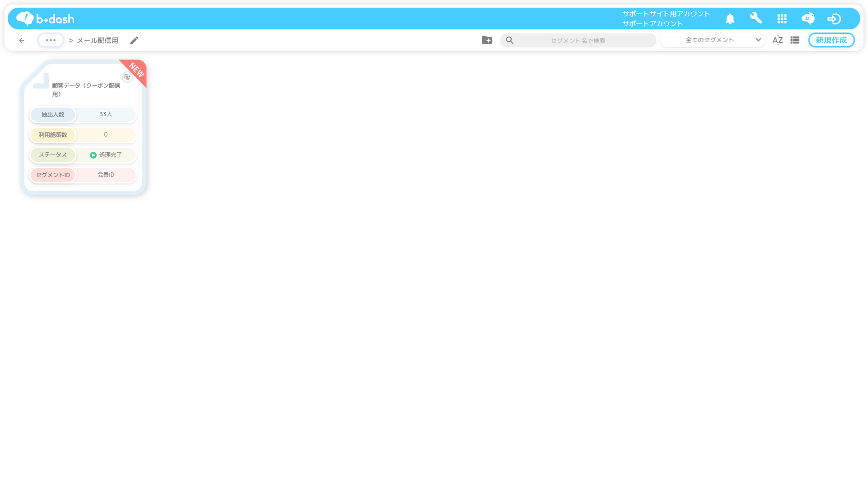Viewport: 868px width, 488px height.
Task: Click the 利用施策数 label
Action: click(53, 134)
